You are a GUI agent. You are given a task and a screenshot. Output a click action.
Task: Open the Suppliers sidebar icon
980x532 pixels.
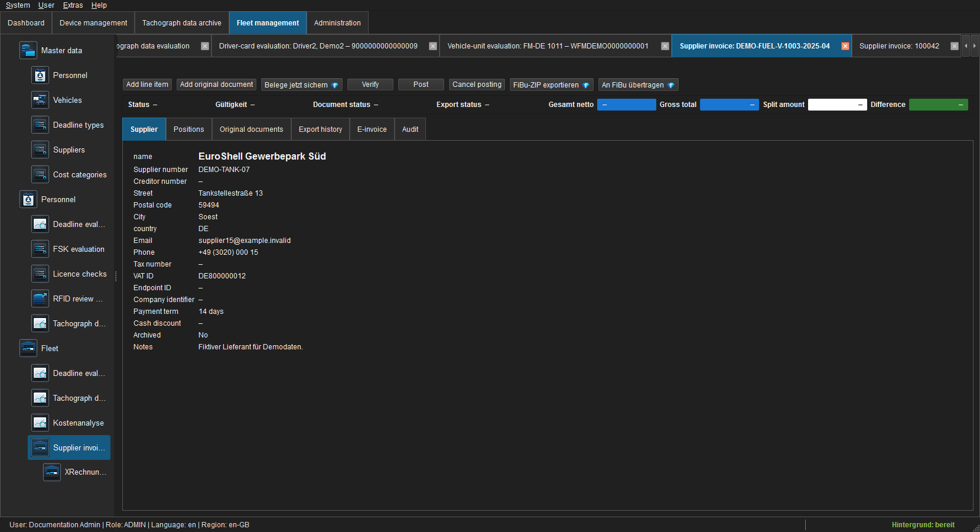[x=40, y=150]
